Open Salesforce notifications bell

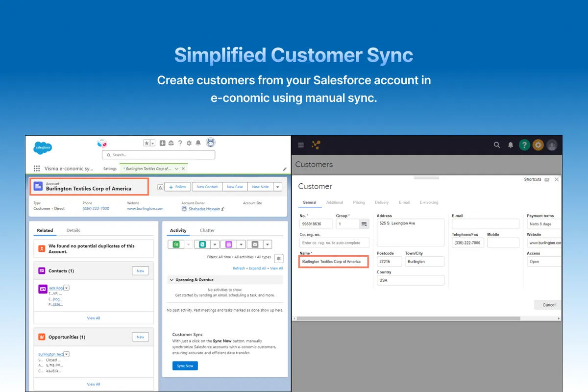[198, 143]
